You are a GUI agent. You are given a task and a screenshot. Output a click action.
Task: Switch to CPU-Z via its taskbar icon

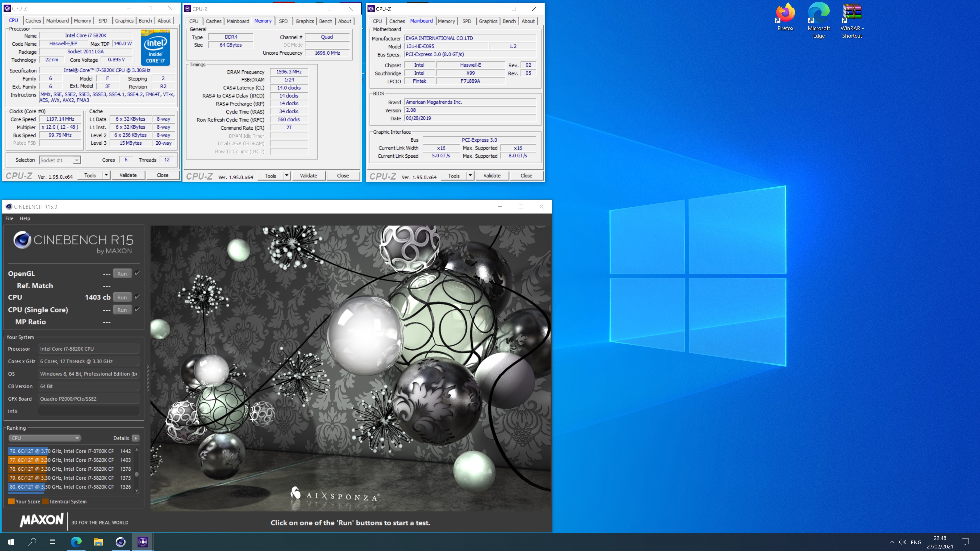pyautogui.click(x=143, y=542)
